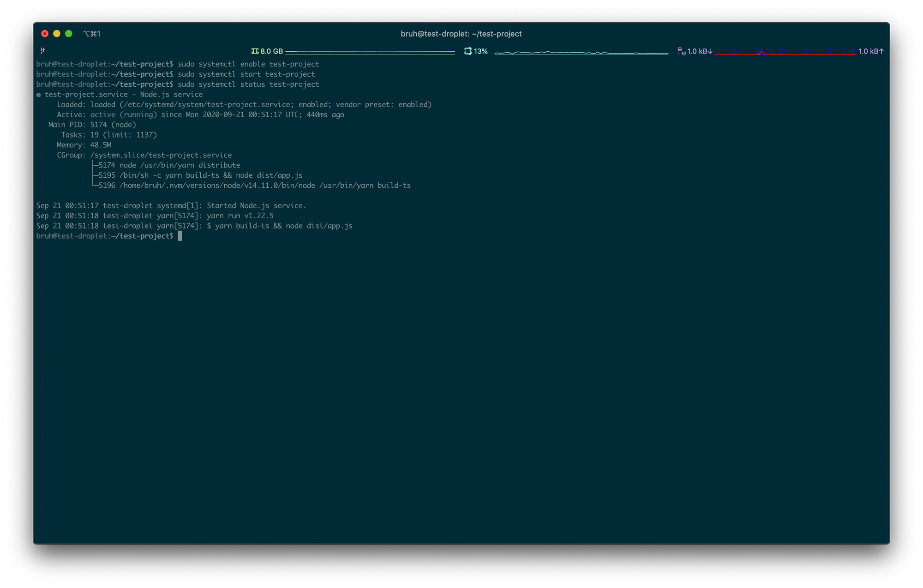Click the CGroup /system.slice/test-project.service path

coord(161,156)
